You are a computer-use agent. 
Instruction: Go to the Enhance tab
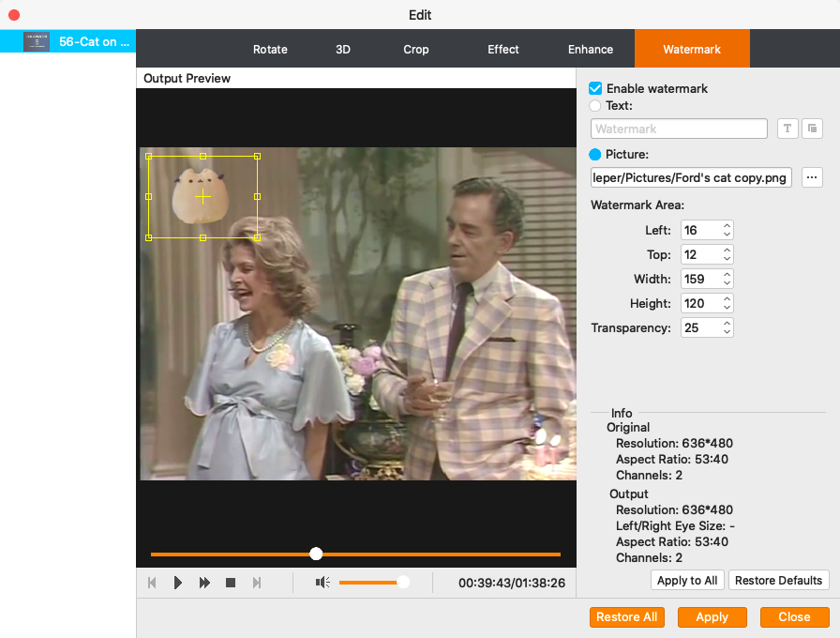(x=591, y=50)
